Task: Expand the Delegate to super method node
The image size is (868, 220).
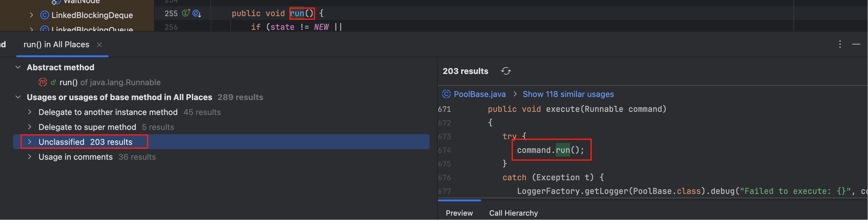Action: tap(30, 127)
